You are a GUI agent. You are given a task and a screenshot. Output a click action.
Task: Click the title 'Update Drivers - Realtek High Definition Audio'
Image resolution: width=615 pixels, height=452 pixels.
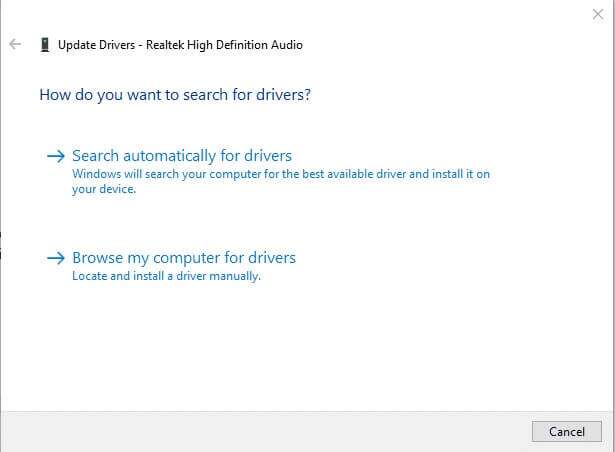(180, 45)
